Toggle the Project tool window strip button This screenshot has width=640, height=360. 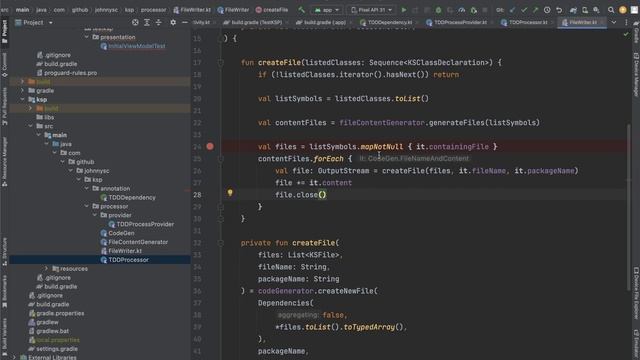click(x=4, y=32)
